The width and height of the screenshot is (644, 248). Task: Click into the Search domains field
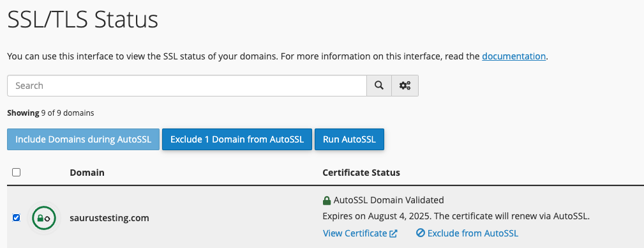point(187,86)
